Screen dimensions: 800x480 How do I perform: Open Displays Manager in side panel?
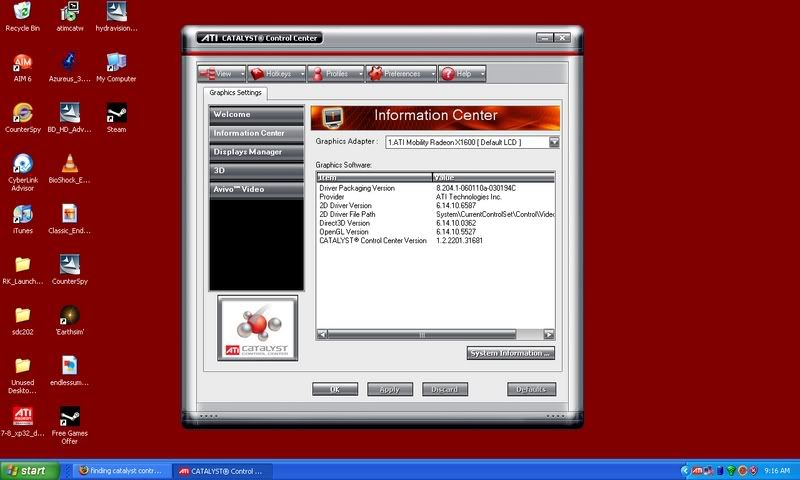pyautogui.click(x=256, y=152)
